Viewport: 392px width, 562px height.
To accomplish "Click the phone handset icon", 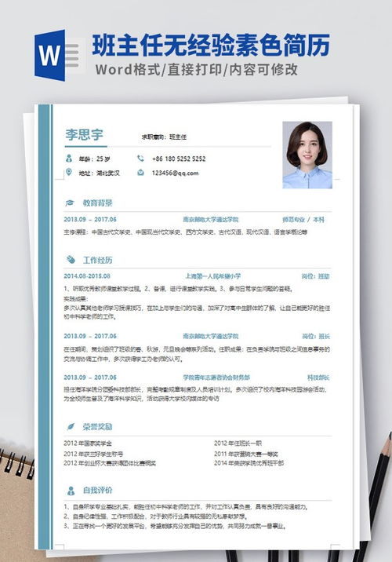I will (140, 158).
